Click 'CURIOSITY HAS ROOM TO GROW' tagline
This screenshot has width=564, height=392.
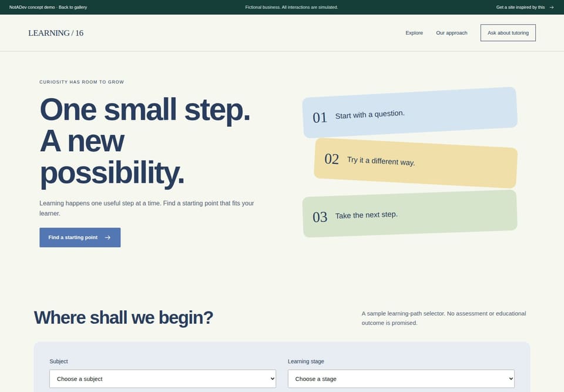pyautogui.click(x=82, y=82)
